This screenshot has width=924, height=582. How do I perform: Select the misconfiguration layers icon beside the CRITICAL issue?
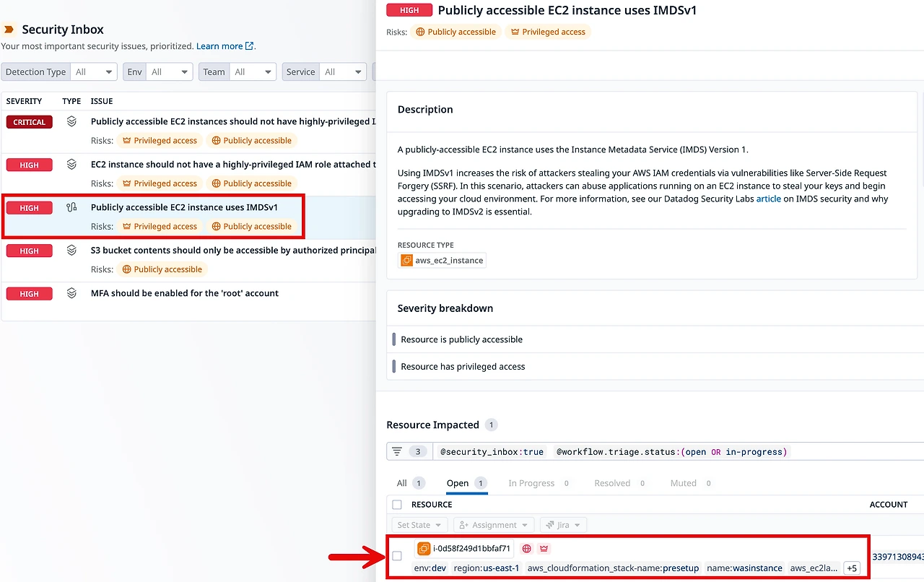pyautogui.click(x=71, y=121)
